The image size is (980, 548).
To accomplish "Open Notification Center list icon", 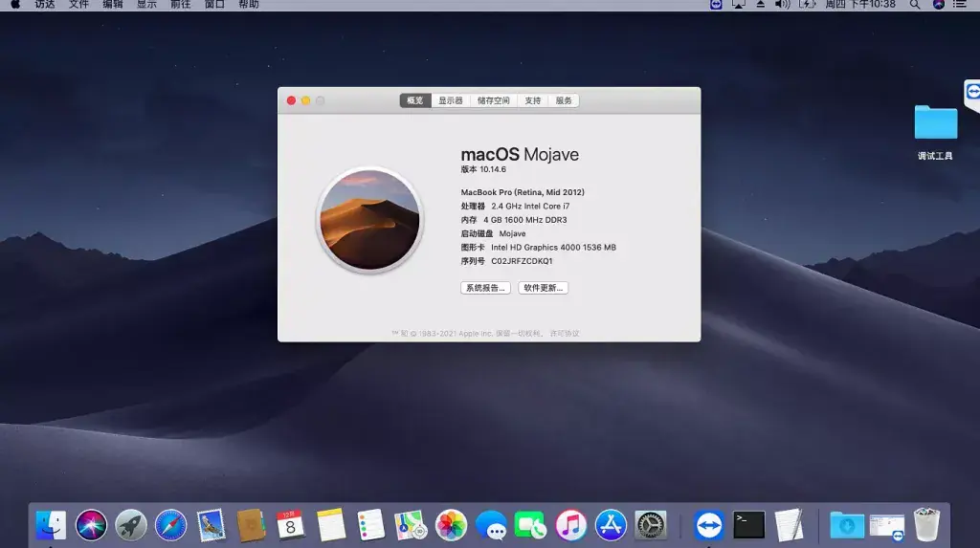I will click(960, 5).
